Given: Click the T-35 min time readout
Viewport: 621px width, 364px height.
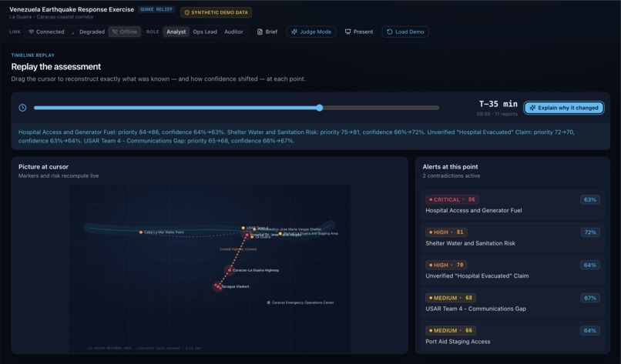Looking at the screenshot, I should pos(498,104).
